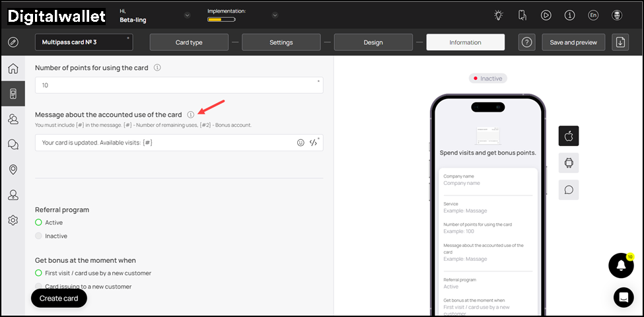Image resolution: width=644 pixels, height=317 pixels.
Task: Switch preview to message bubble view
Action: tap(569, 190)
